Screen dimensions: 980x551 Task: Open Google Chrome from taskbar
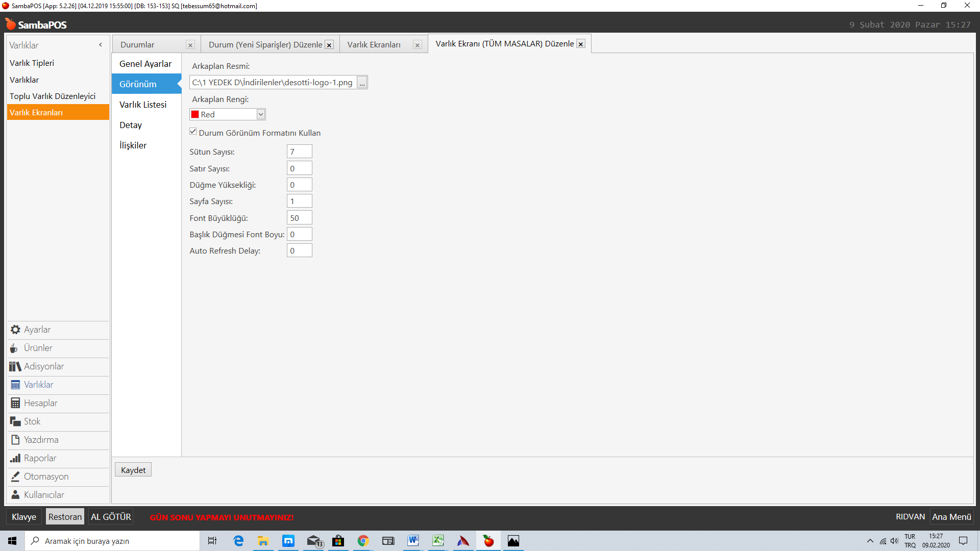click(363, 541)
